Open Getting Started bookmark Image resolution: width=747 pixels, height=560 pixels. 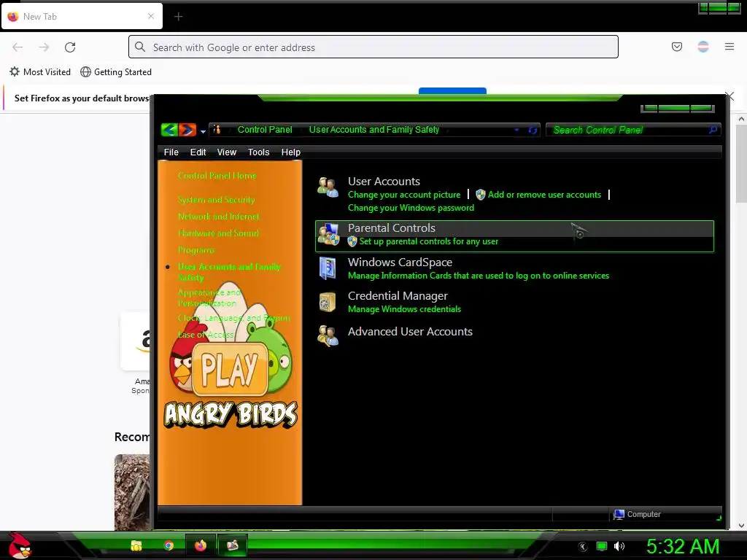pyautogui.click(x=116, y=72)
